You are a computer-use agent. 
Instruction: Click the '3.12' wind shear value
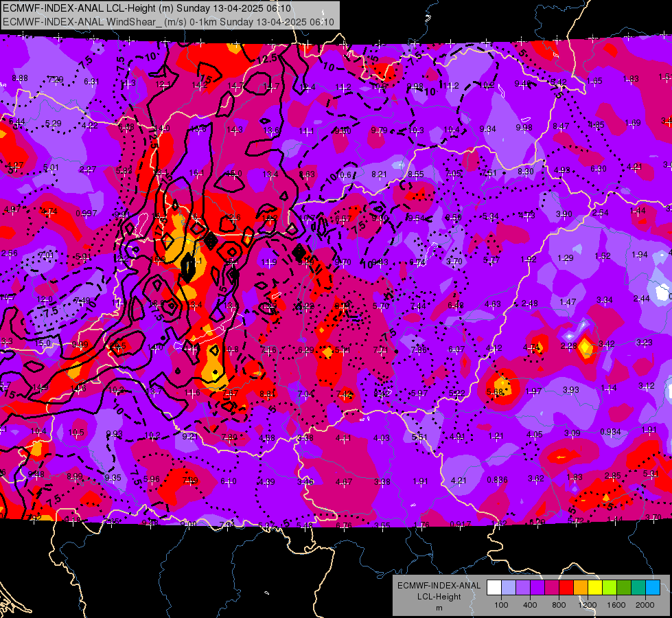click(647, 386)
